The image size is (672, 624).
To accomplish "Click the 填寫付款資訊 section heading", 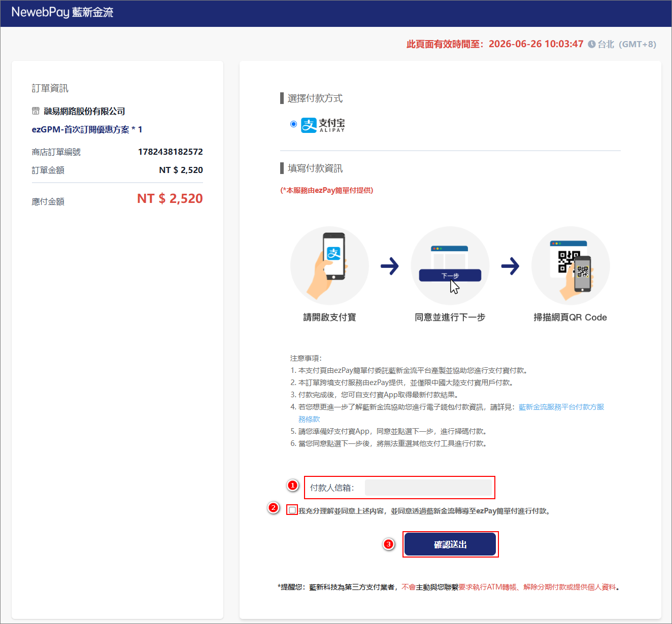I will coord(315,168).
